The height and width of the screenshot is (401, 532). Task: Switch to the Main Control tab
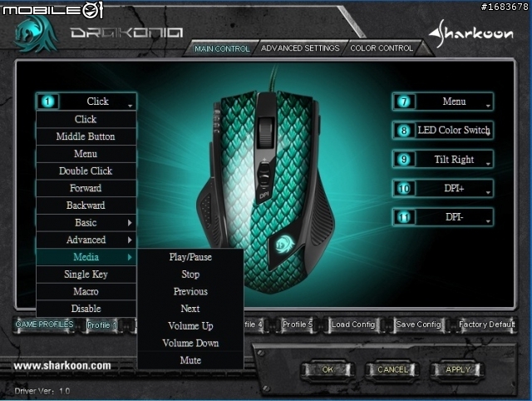(222, 49)
